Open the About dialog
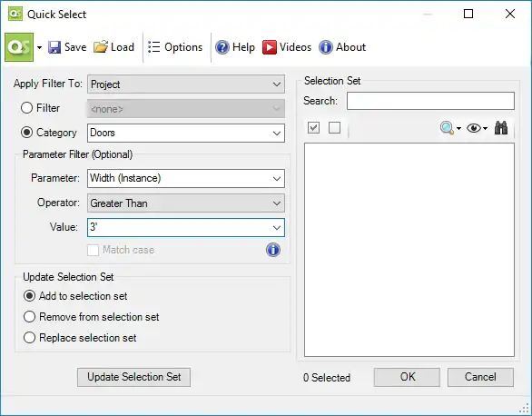532x416 pixels. point(342,47)
